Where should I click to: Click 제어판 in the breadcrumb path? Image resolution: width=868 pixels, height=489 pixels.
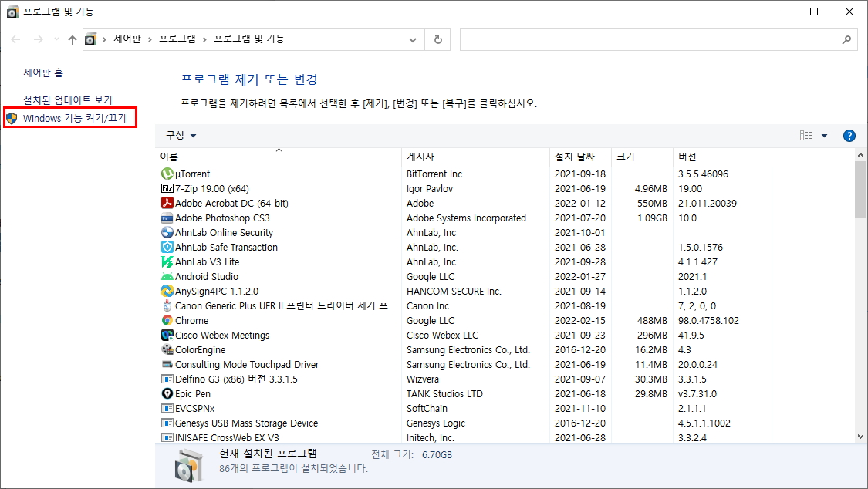127,39
